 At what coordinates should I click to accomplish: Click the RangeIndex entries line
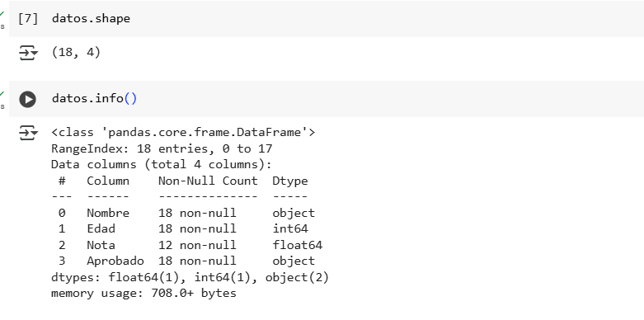tap(162, 148)
